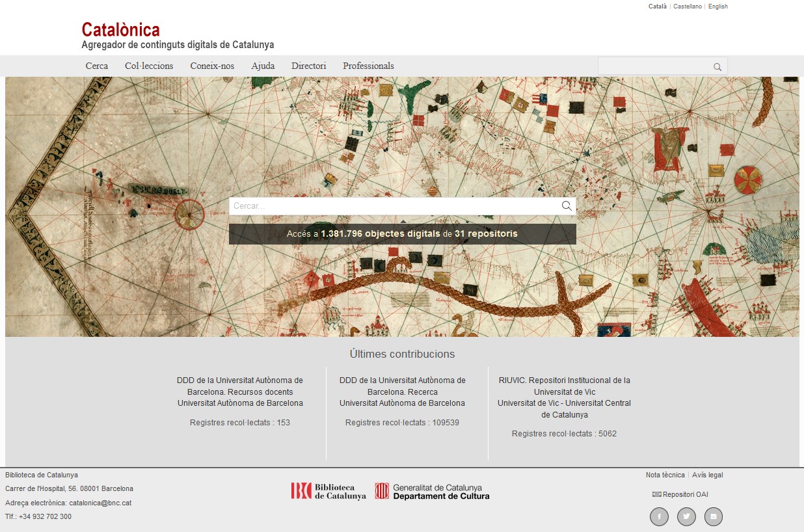Go to the Catalònica home title
This screenshot has width=804, height=532.
point(120,29)
